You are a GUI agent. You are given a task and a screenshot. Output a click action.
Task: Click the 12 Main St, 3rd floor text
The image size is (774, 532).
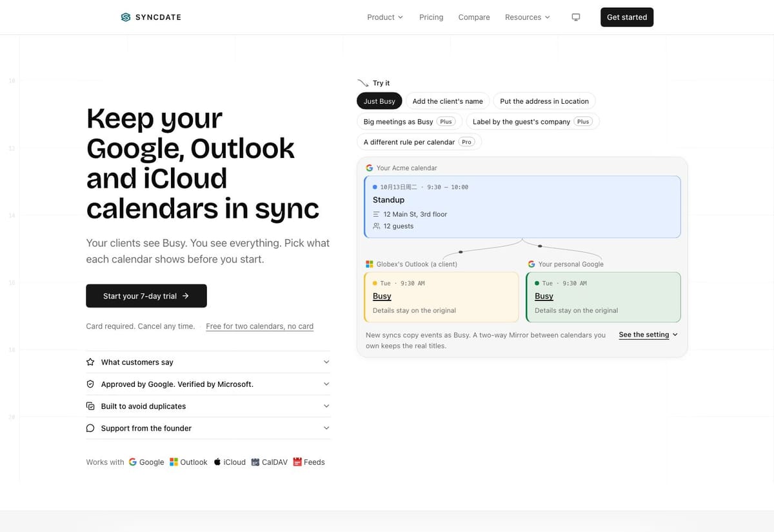click(415, 214)
